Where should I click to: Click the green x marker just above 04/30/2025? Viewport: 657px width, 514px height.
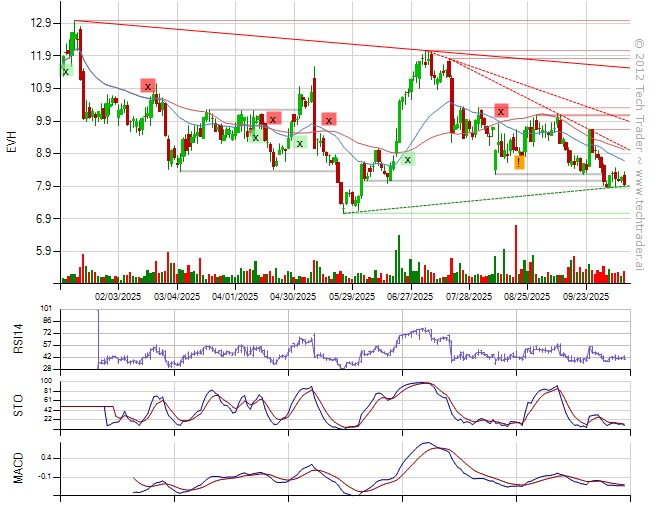(299, 143)
